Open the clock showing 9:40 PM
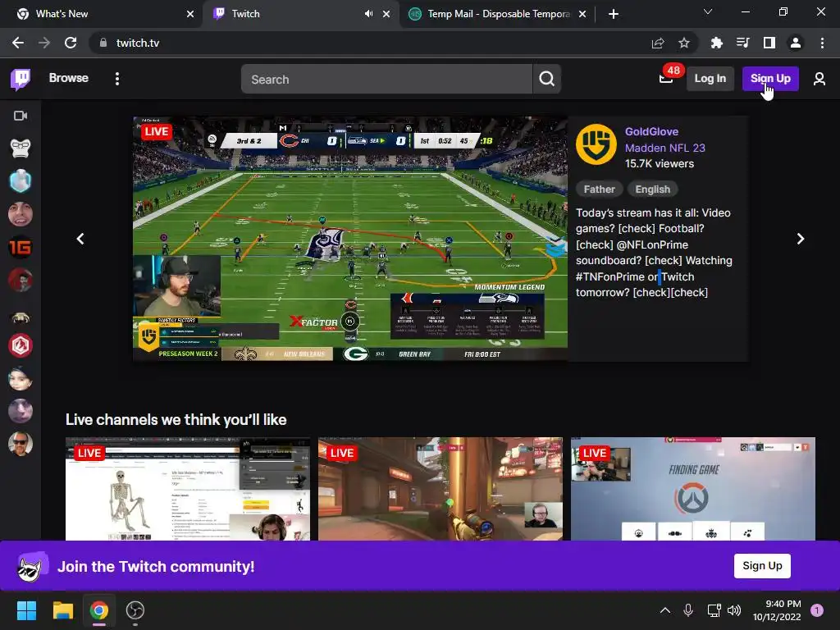This screenshot has height=630, width=840. (x=778, y=610)
